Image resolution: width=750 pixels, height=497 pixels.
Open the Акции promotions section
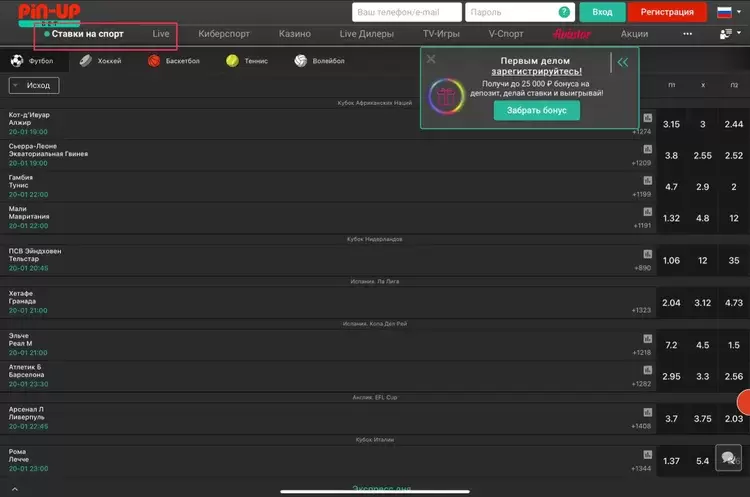tap(634, 34)
